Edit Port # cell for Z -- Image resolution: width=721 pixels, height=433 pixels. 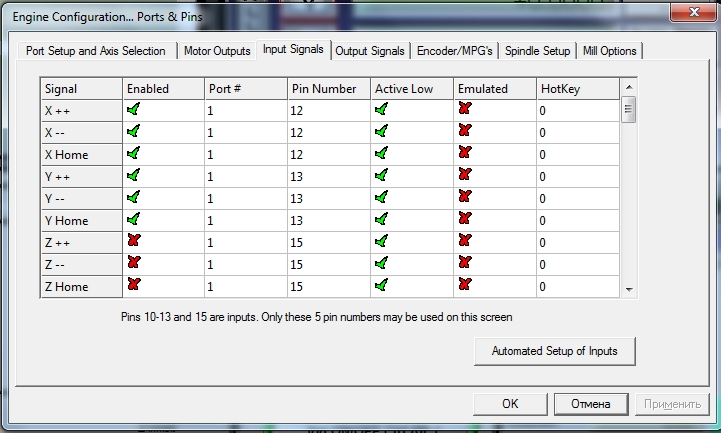click(x=246, y=264)
